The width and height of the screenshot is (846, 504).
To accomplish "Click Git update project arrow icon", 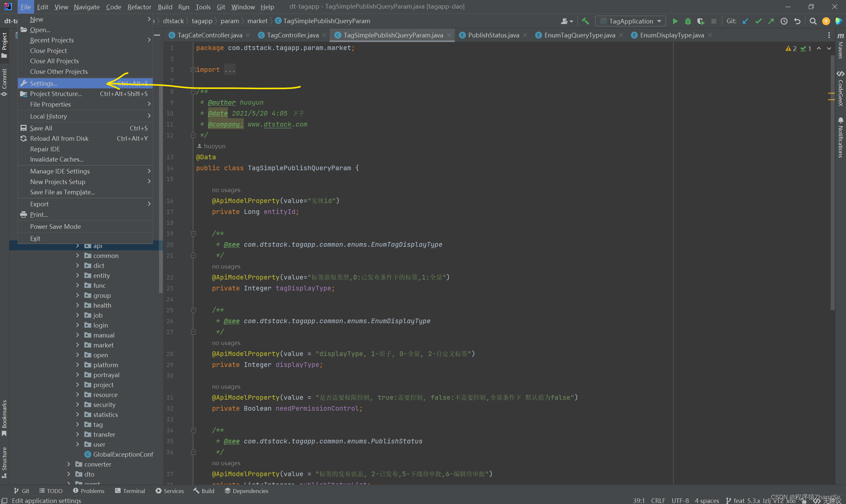I will 745,21.
